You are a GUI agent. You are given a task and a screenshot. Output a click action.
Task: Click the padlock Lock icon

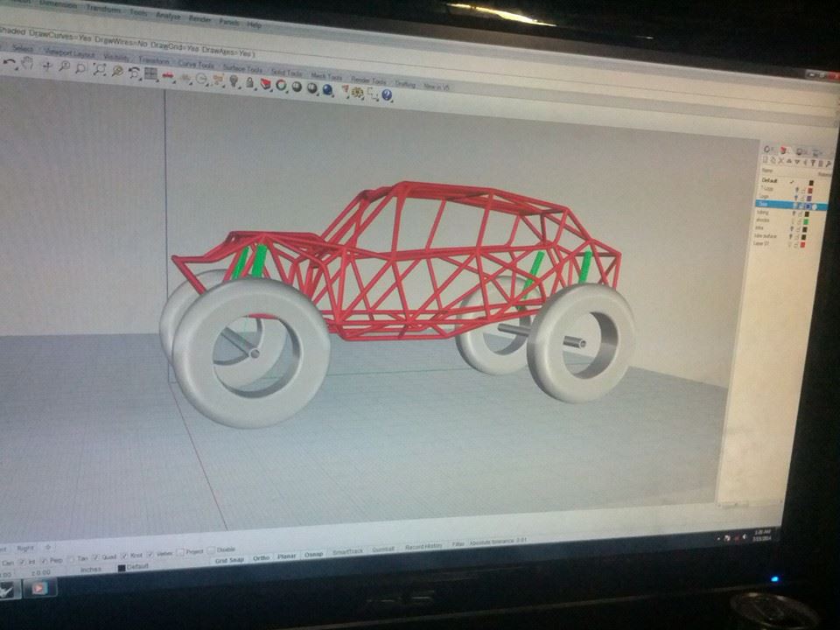coord(249,82)
